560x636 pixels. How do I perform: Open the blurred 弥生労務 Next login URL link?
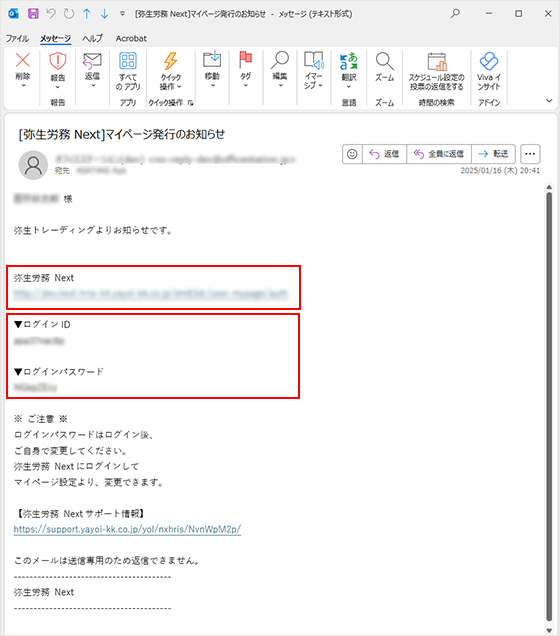point(151,293)
